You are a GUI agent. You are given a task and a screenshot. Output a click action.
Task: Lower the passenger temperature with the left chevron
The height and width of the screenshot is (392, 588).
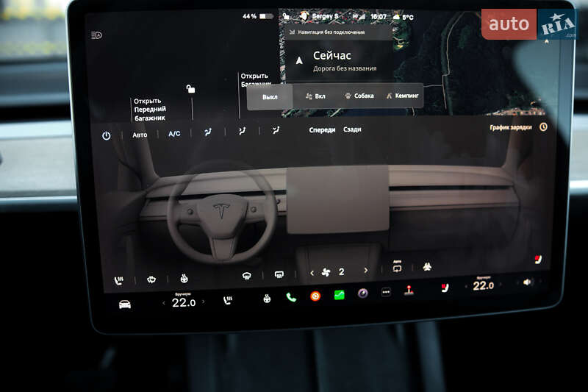[466, 287]
